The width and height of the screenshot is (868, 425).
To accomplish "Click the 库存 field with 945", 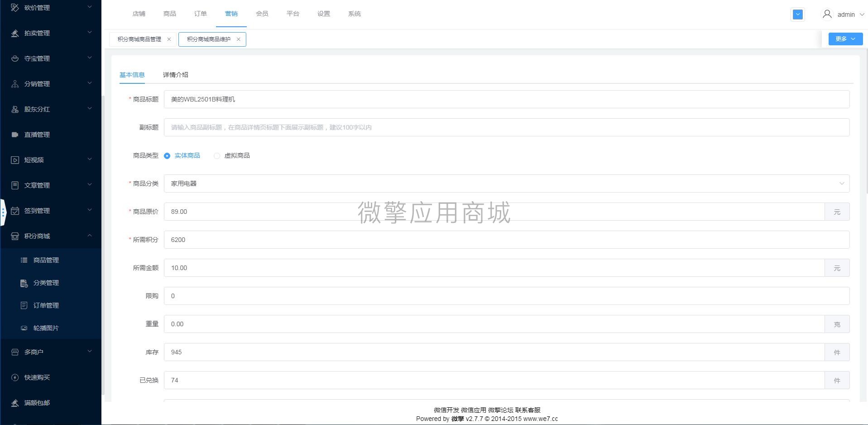I will coord(494,352).
